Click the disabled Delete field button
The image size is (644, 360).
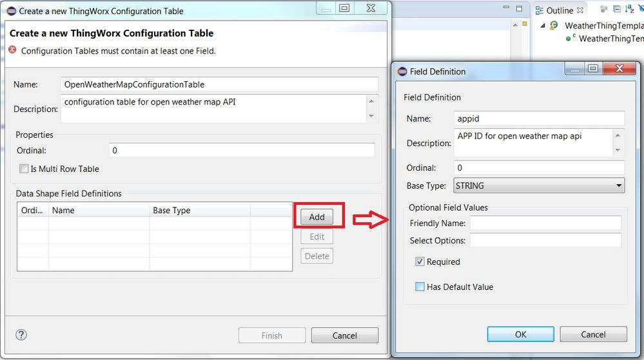coord(317,256)
